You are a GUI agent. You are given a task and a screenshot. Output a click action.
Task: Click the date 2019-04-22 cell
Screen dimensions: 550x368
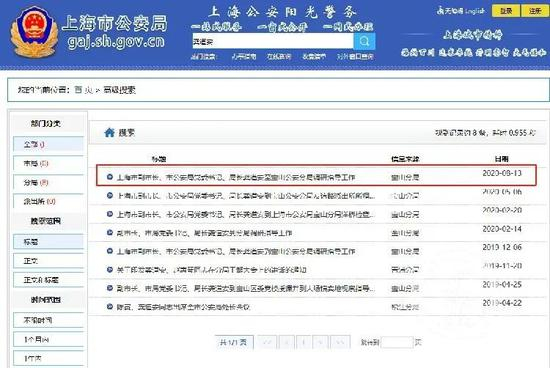[502, 303]
